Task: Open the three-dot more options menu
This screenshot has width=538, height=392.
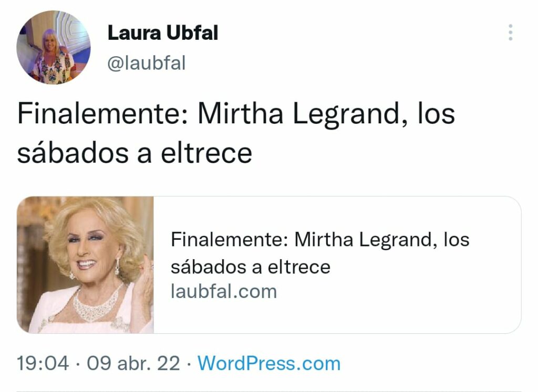Action: click(x=511, y=33)
